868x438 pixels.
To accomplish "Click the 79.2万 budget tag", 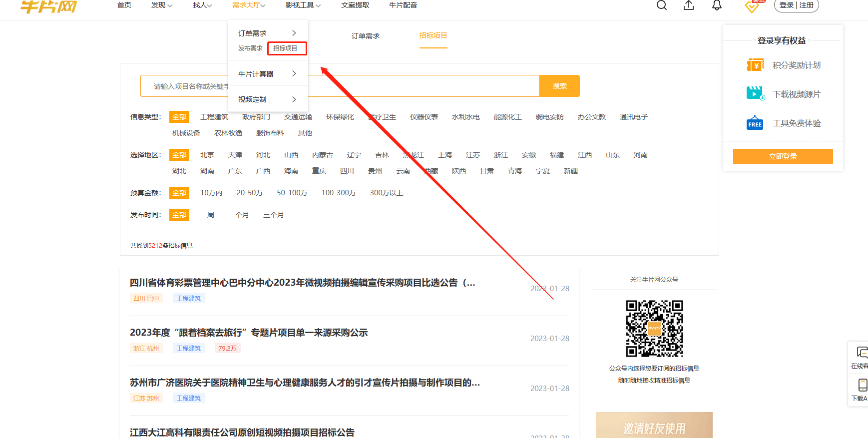I will click(227, 348).
